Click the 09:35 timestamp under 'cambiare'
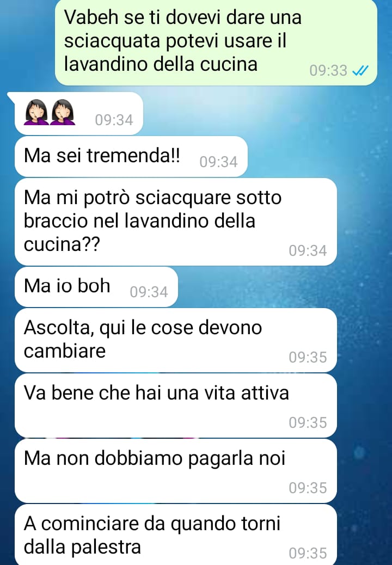Image resolution: width=392 pixels, height=565 pixels. pos(308,358)
